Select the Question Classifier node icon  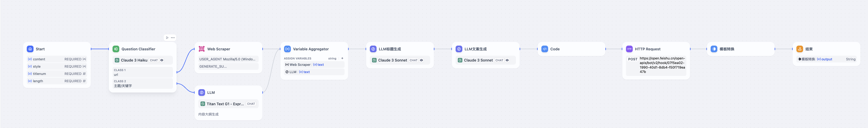click(x=116, y=49)
